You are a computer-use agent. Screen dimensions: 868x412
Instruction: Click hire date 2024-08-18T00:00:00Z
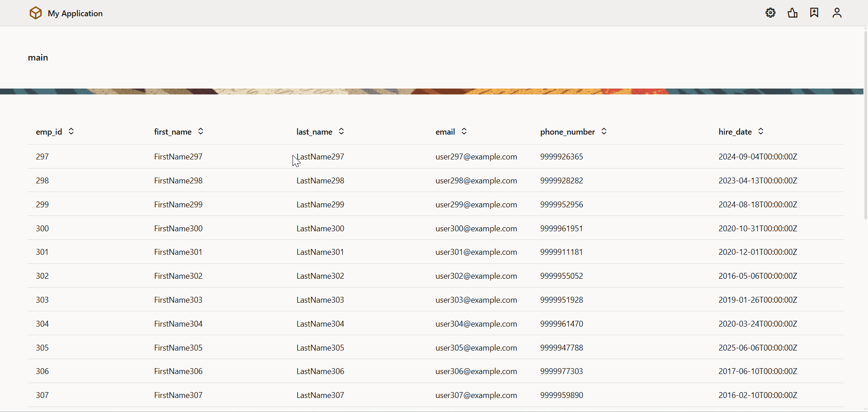[758, 205]
